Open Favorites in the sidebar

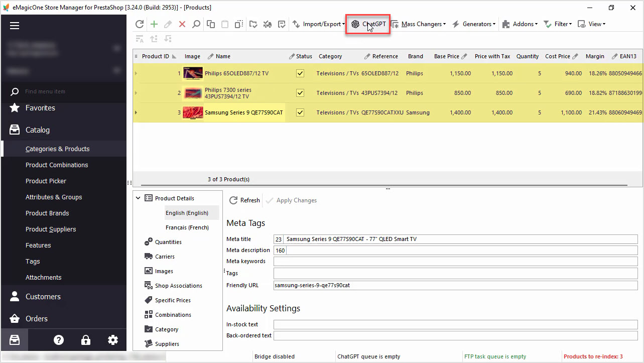coord(40,108)
